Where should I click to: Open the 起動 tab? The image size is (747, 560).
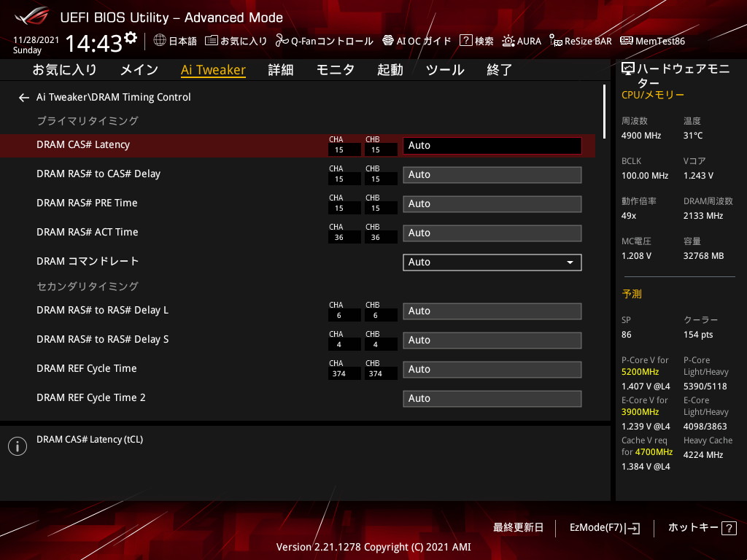coord(390,70)
